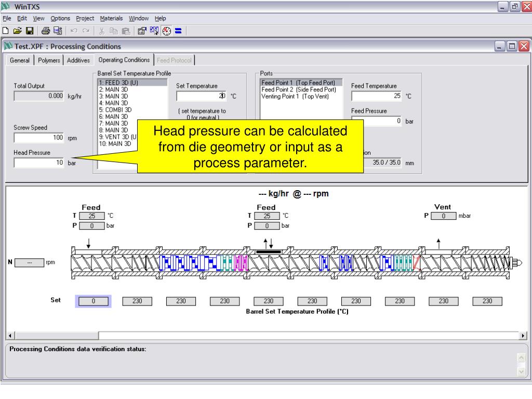This screenshot has height=399, width=532.
Task: Click the Cut scissors icon
Action: point(101,31)
